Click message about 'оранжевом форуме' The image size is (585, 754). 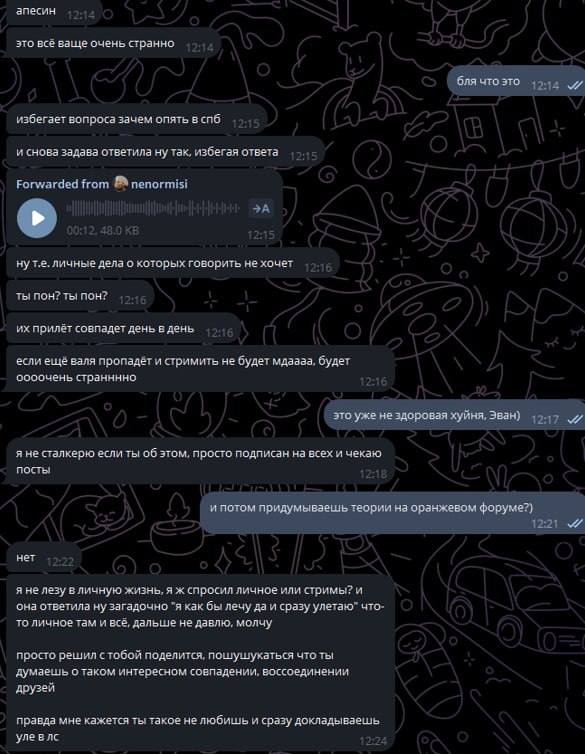392,513
